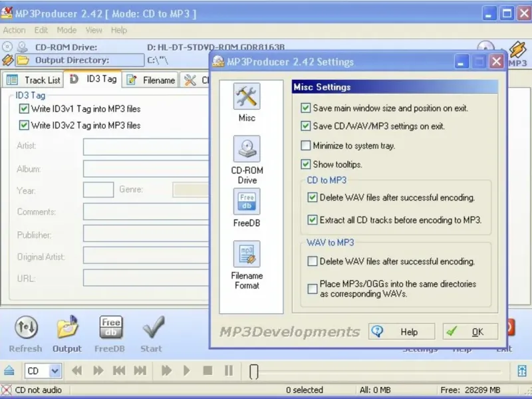Switch to the Track List tab

click(x=33, y=80)
